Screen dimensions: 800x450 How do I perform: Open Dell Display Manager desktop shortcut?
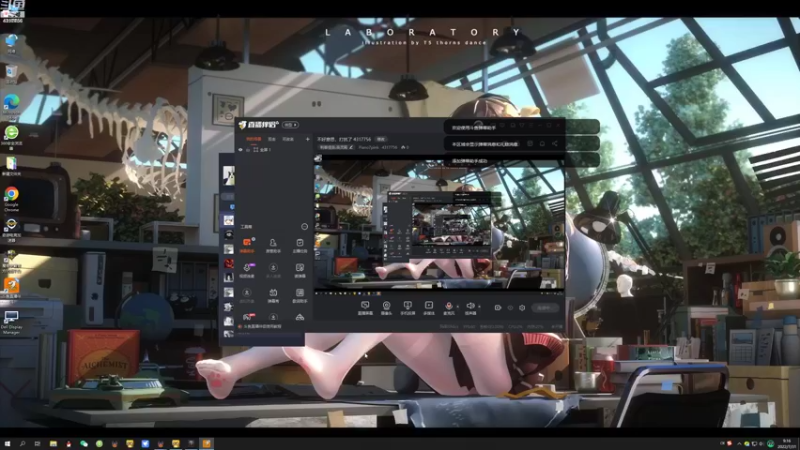click(11, 322)
